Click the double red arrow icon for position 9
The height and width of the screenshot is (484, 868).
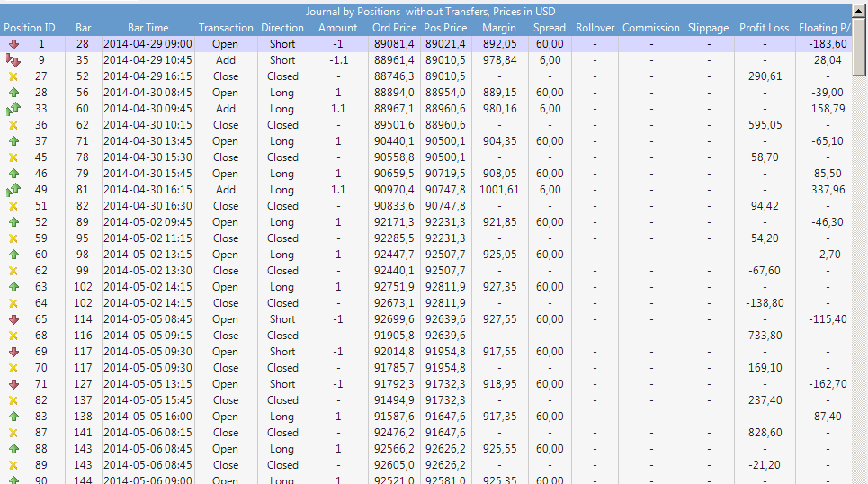(x=13, y=60)
